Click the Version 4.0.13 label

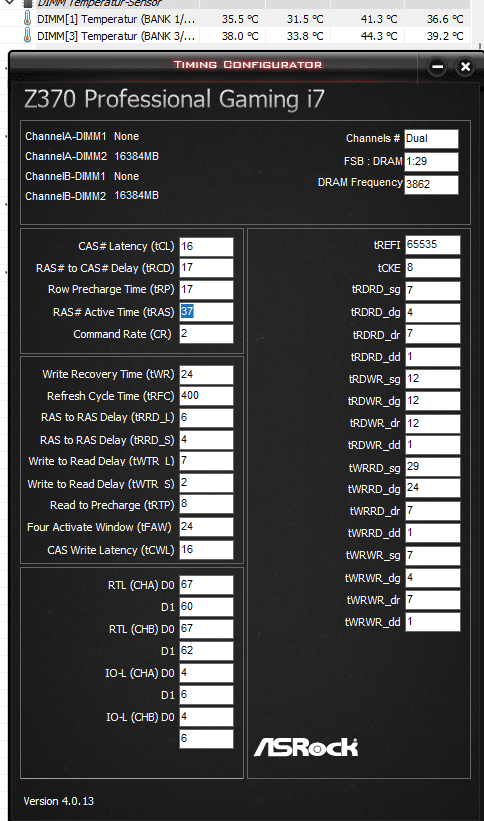coord(59,801)
